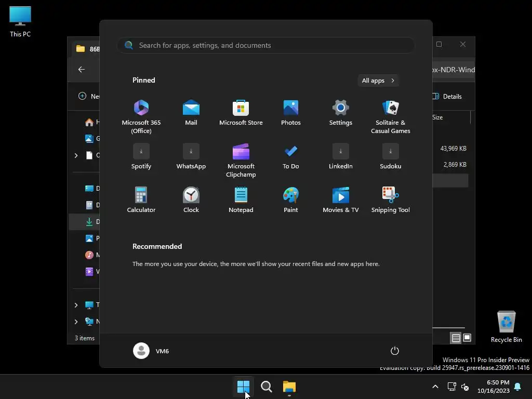Select the 43,969 KB file row in Explorer
This screenshot has width=532, height=399.
pyautogui.click(x=453, y=148)
